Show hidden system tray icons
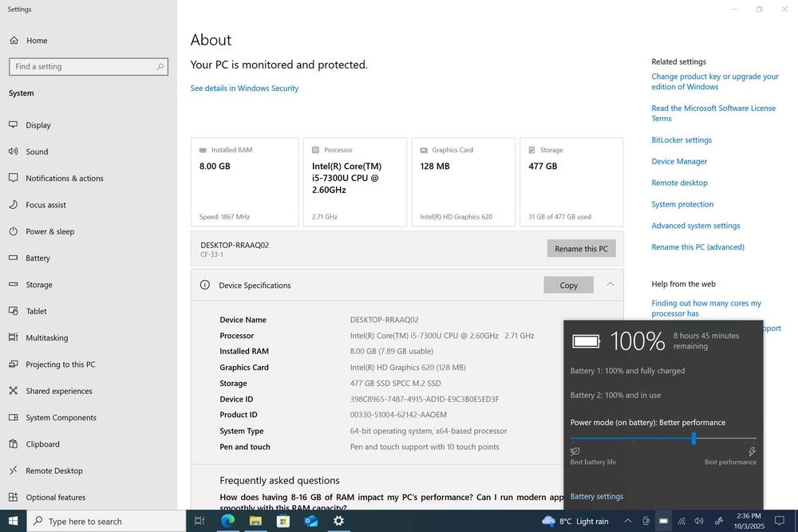The height and width of the screenshot is (532, 798). coord(628,521)
